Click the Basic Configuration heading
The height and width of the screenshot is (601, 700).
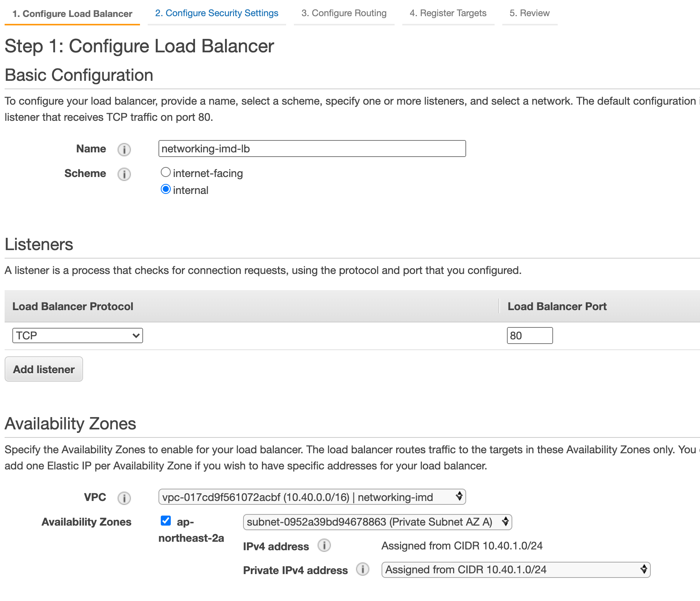pyautogui.click(x=79, y=75)
